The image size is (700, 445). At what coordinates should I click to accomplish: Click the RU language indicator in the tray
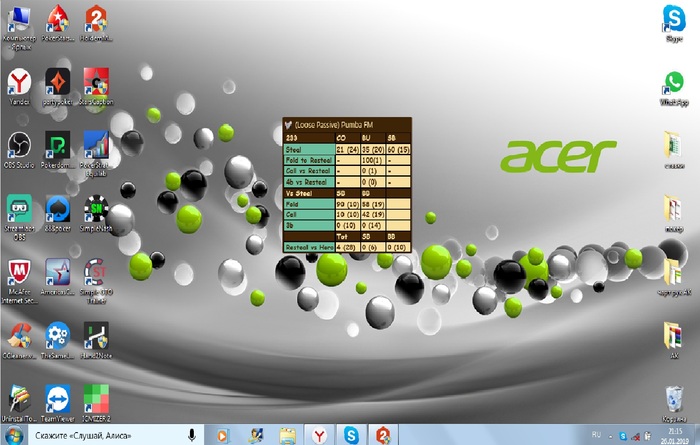point(596,435)
